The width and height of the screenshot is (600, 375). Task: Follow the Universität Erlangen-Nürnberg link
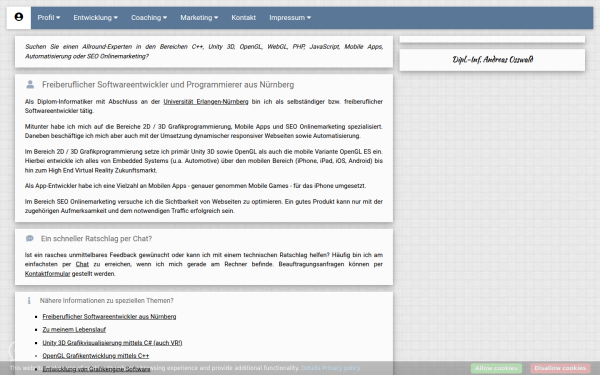pos(206,101)
